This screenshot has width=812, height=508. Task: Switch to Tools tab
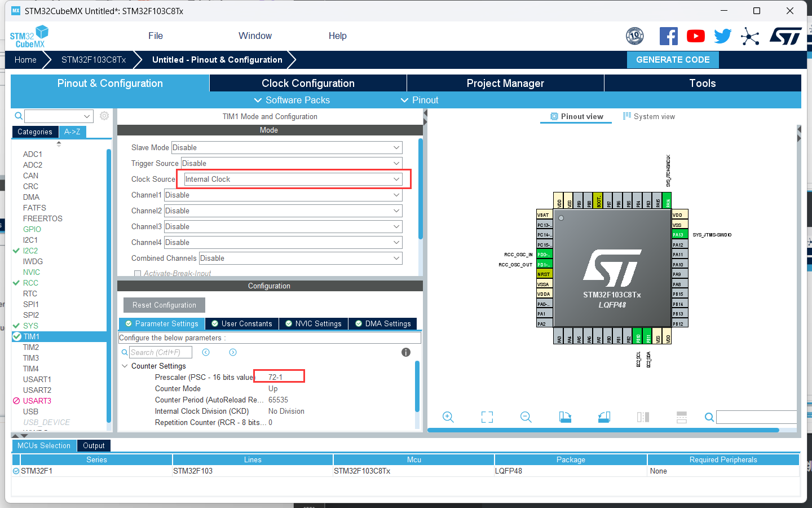click(x=703, y=83)
